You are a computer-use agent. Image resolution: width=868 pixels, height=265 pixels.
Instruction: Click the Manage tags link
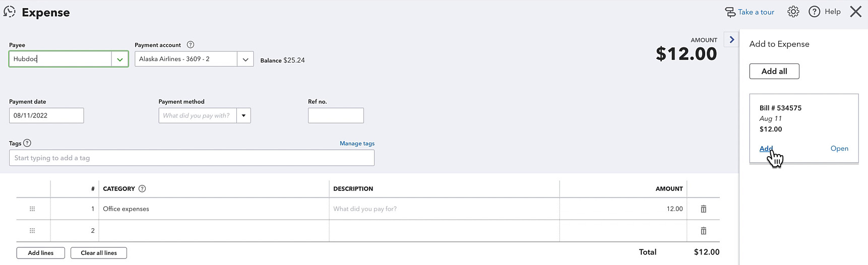pos(357,144)
